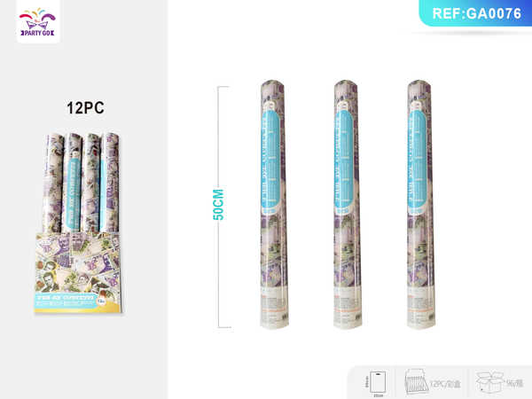Click the open shipping carton icon

click(x=489, y=382)
